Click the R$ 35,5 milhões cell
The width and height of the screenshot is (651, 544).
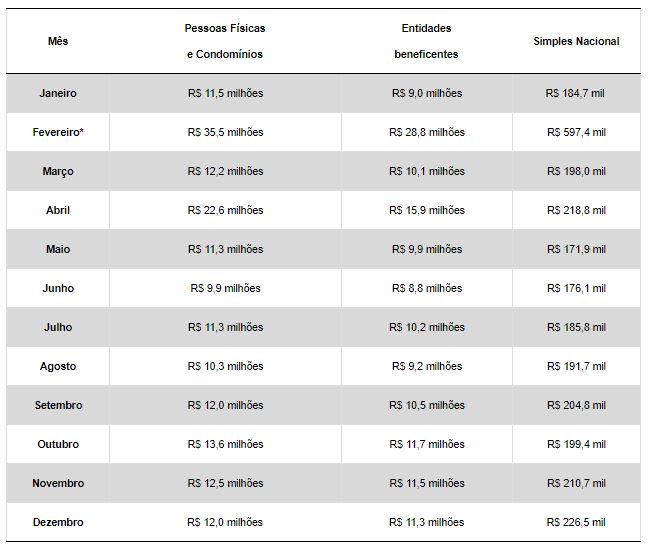point(225,132)
